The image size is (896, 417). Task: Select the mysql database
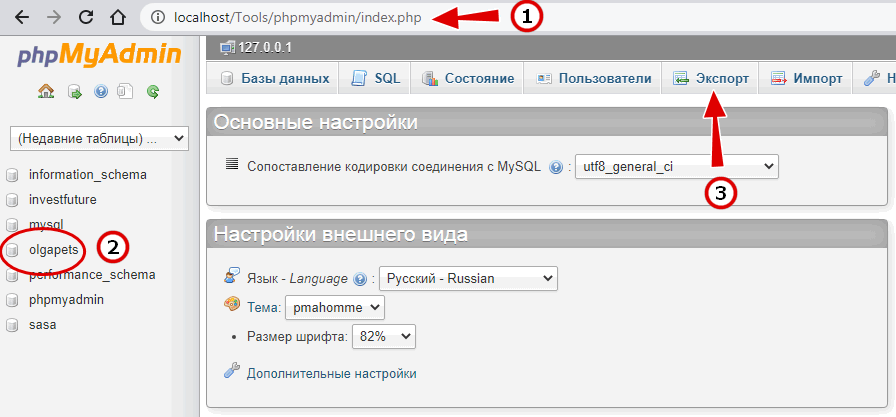click(46, 224)
